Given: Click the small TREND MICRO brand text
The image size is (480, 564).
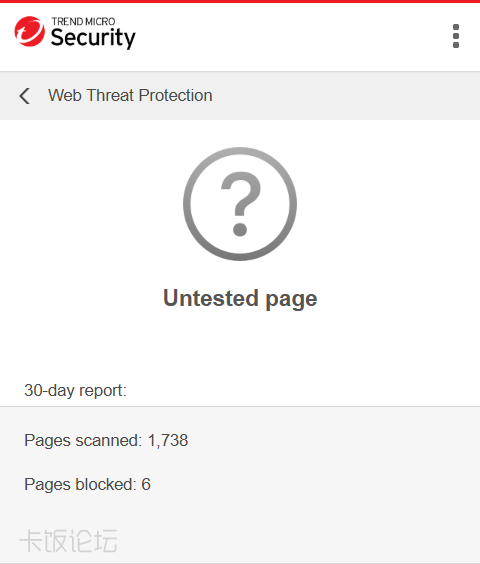Looking at the screenshot, I should 83,22.
